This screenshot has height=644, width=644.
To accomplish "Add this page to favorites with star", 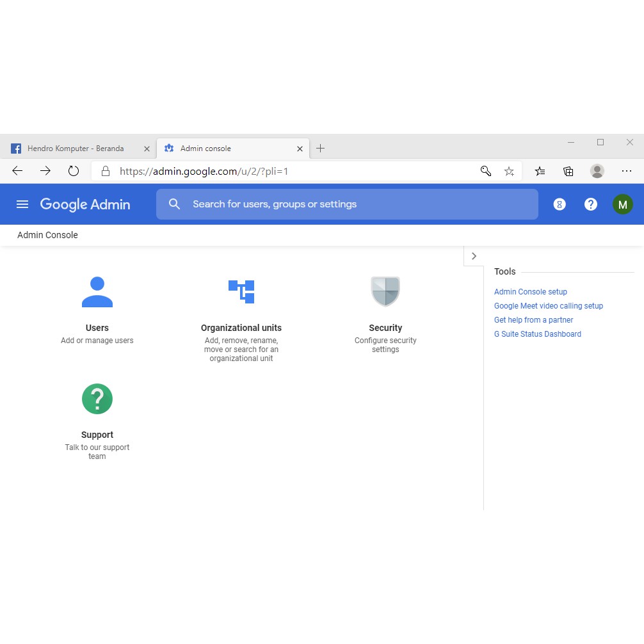I will 509,171.
